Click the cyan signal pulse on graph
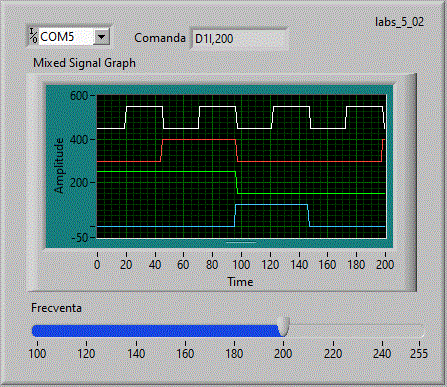The height and width of the screenshot is (387, 447). pyautogui.click(x=271, y=205)
